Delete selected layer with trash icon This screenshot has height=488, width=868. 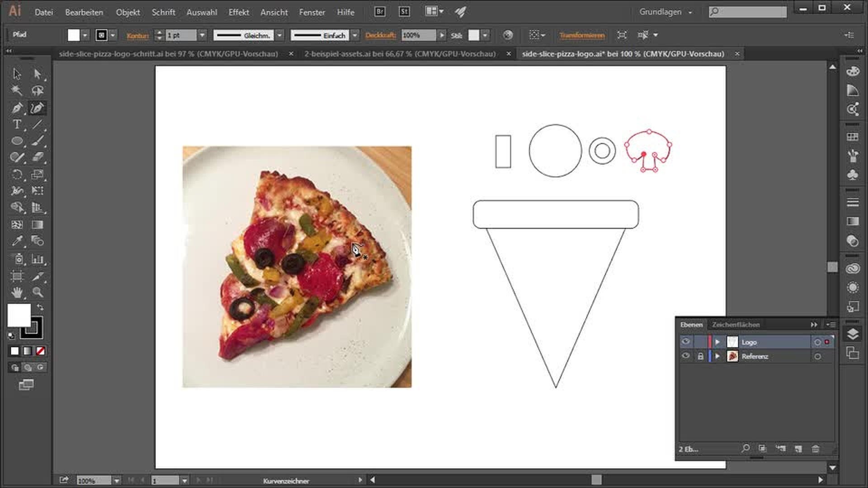point(815,449)
